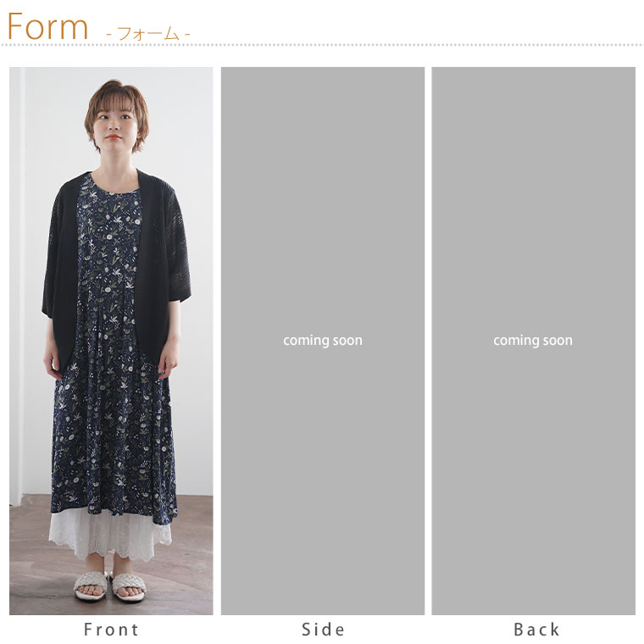Image resolution: width=644 pixels, height=644 pixels.
Task: Click the Side caption label
Action: click(323, 630)
